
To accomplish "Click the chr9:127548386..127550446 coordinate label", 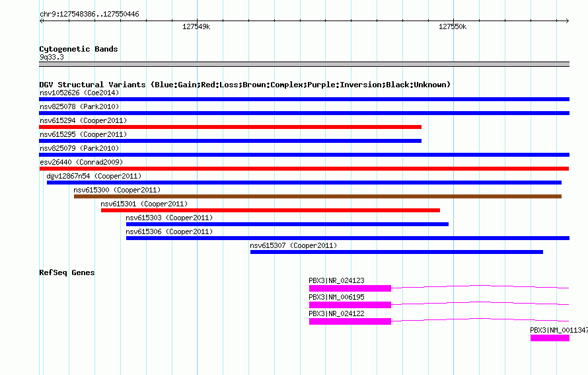I will pos(89,15).
